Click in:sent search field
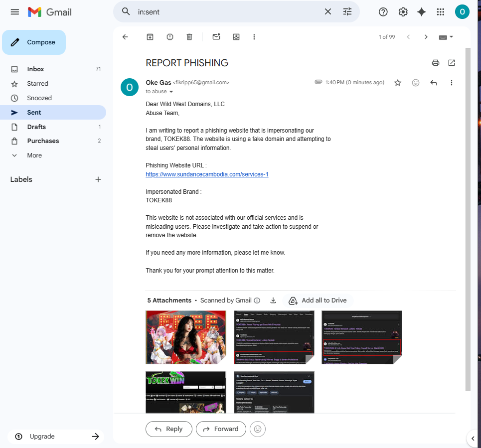 coord(227,12)
